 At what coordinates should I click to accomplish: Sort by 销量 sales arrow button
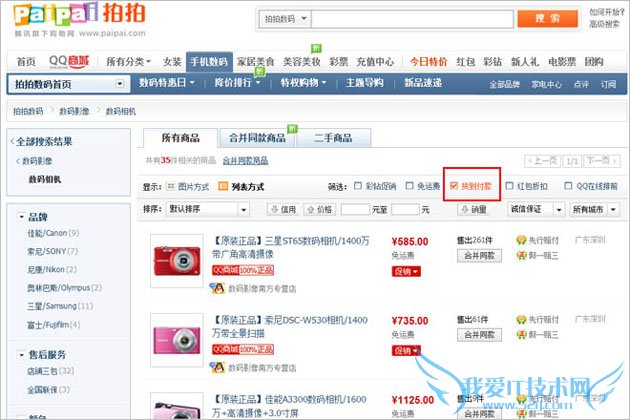(474, 209)
